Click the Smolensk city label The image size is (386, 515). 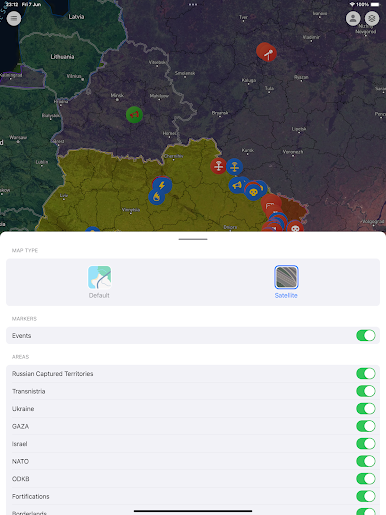[185, 73]
